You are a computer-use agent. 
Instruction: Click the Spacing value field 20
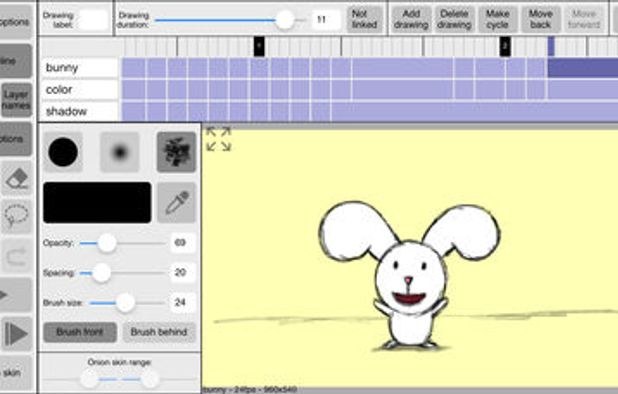(x=183, y=273)
